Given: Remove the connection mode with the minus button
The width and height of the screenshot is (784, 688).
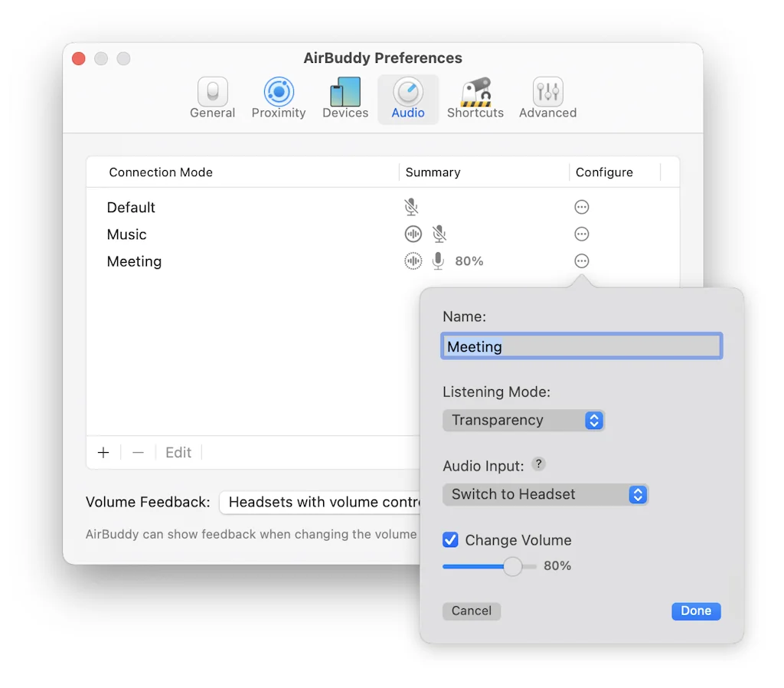Looking at the screenshot, I should (138, 452).
